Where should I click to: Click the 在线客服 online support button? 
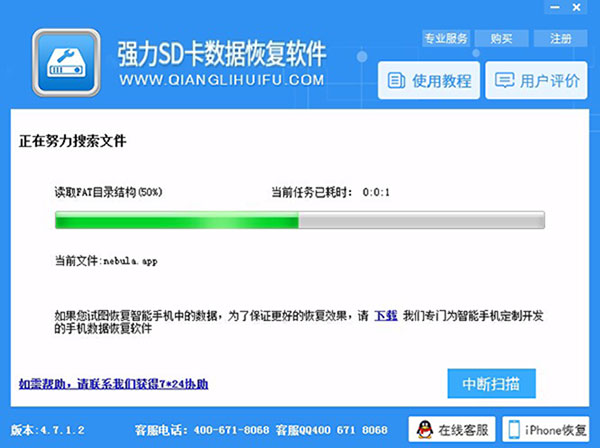pyautogui.click(x=452, y=430)
